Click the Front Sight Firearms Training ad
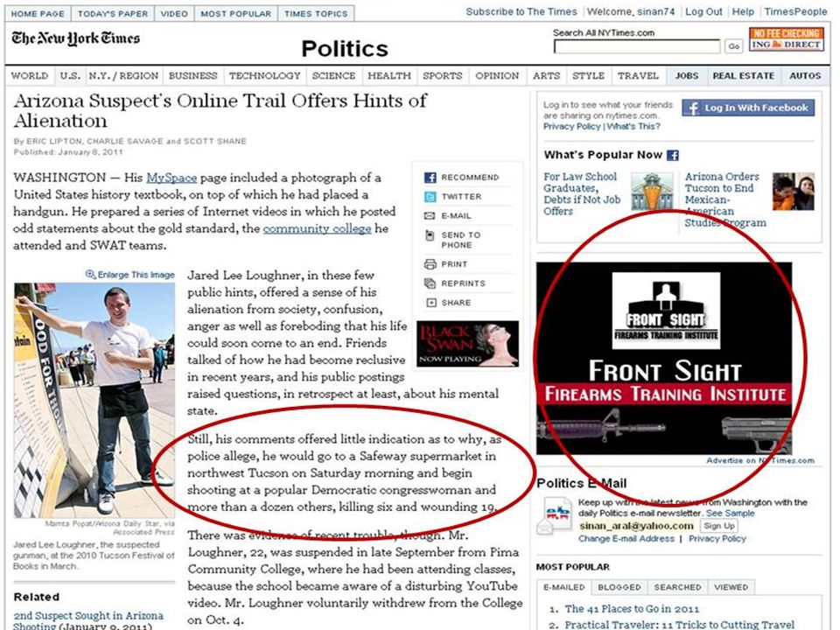The height and width of the screenshot is (630, 840). (x=664, y=359)
